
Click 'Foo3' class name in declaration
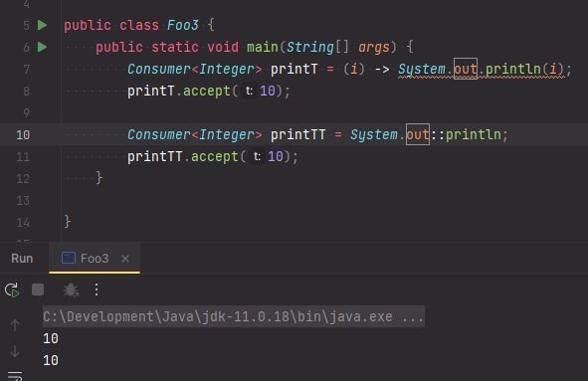[x=183, y=25]
